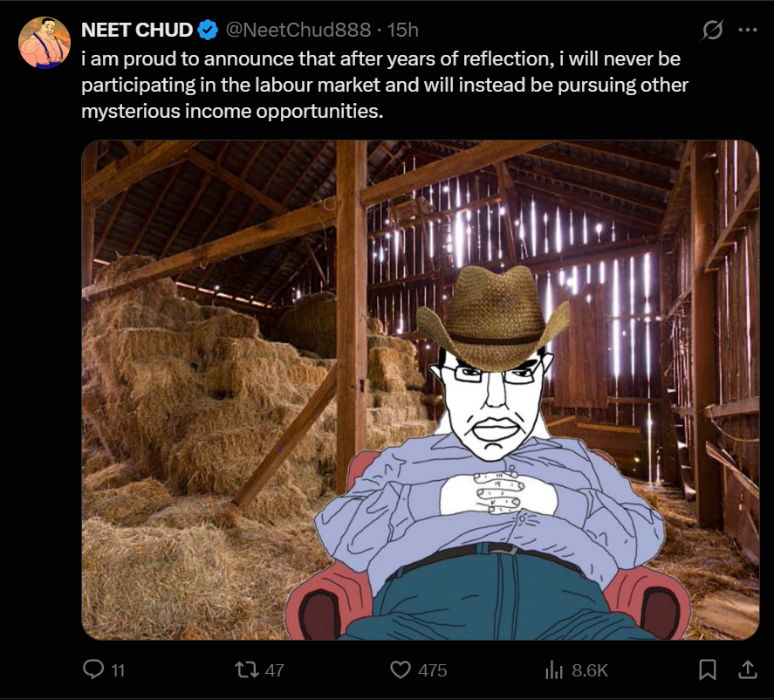Bookmark this post

708,669
